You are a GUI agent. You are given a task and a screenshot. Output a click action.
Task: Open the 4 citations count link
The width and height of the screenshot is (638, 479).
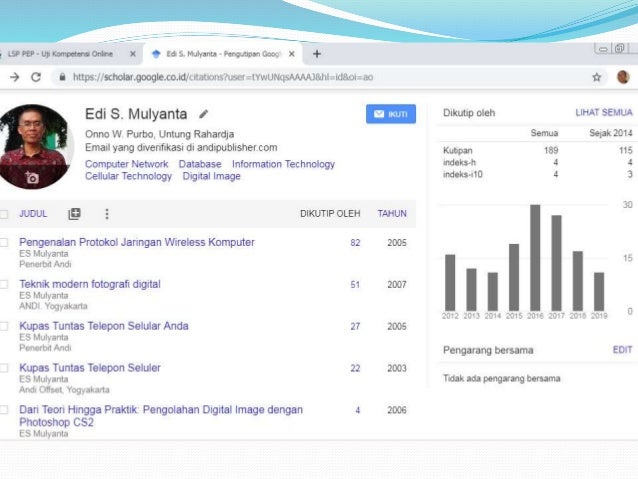[x=358, y=410]
